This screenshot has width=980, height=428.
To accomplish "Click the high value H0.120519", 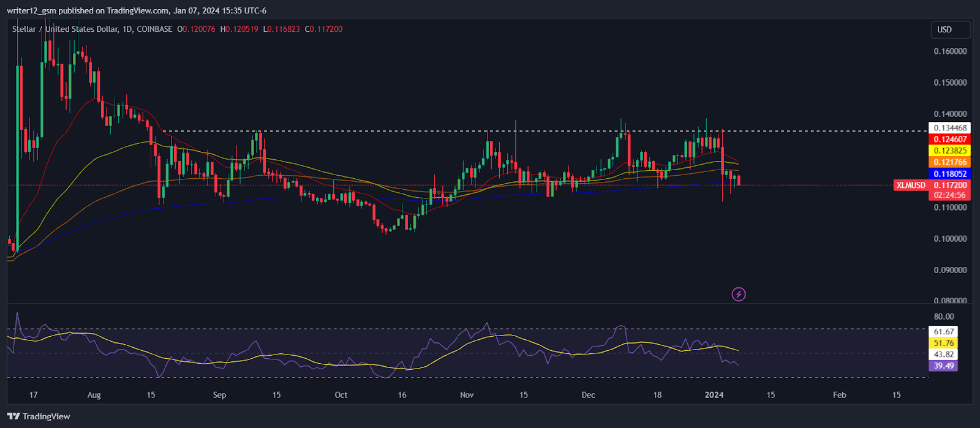I will pos(239,29).
